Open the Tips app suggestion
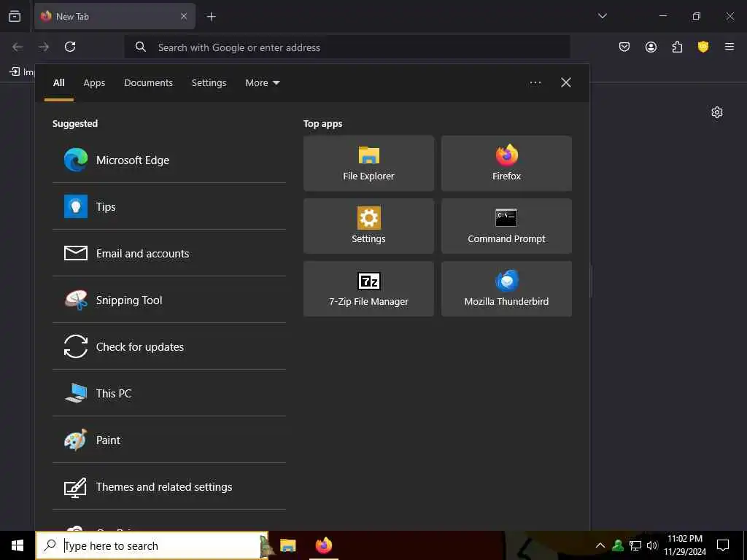 (x=169, y=206)
